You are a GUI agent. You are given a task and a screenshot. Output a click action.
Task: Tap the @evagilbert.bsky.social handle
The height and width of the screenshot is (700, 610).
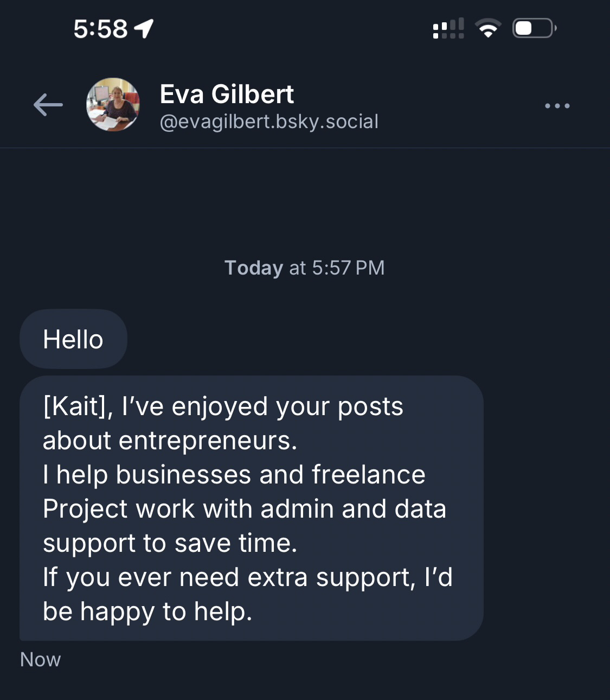coord(269,122)
